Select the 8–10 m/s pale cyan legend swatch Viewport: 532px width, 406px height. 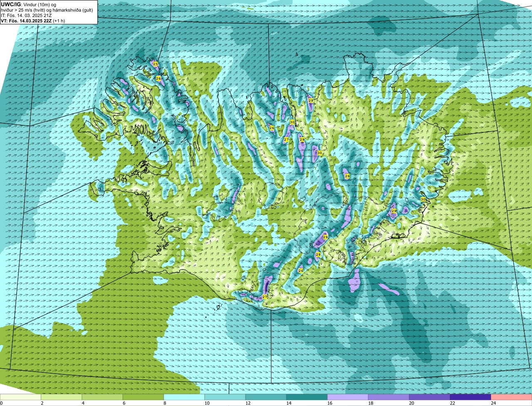coord(185,397)
